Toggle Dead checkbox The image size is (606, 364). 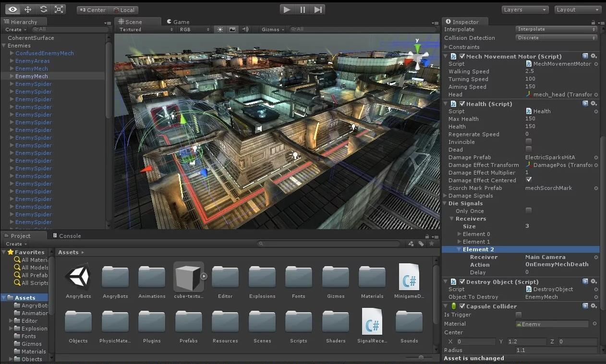point(529,149)
